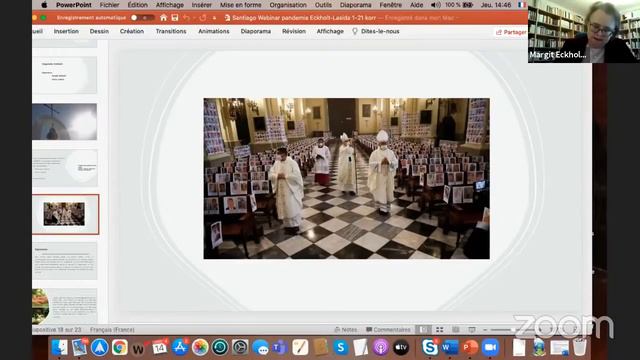Click the Commentaires button in status bar

[x=388, y=329]
